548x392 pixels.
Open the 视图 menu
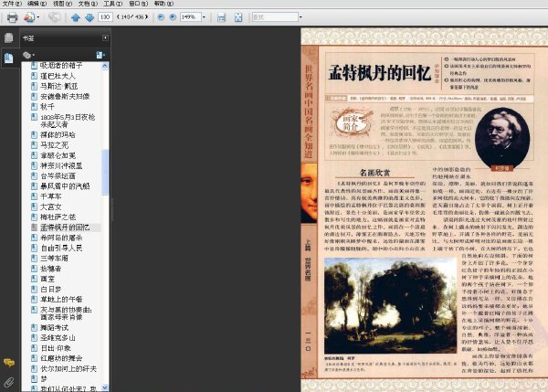[x=62, y=4]
